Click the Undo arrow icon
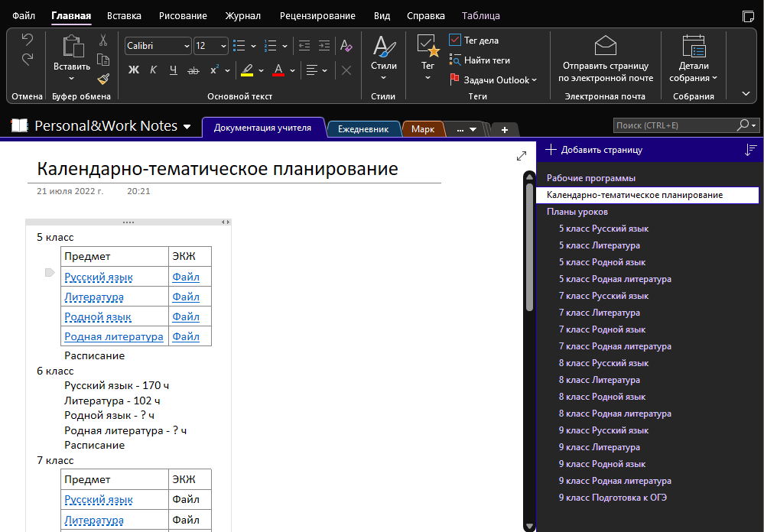 [28, 40]
